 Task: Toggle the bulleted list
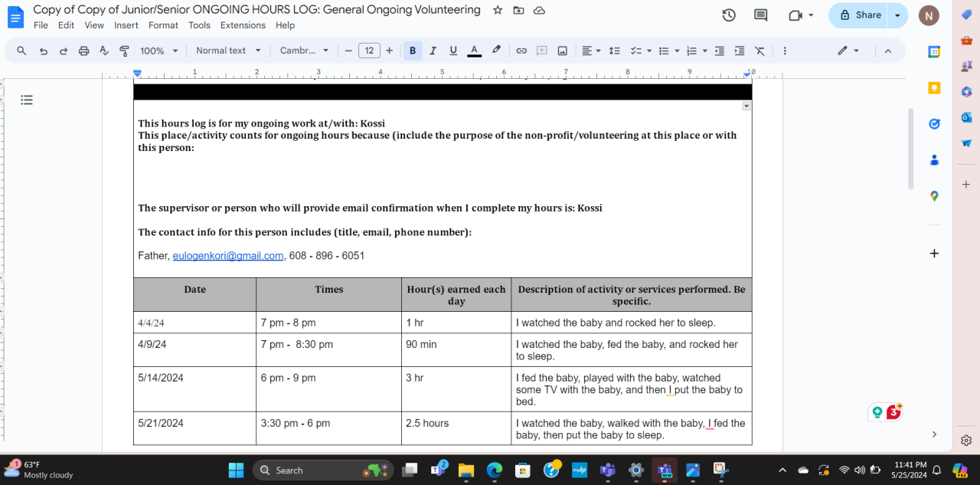pyautogui.click(x=664, y=51)
